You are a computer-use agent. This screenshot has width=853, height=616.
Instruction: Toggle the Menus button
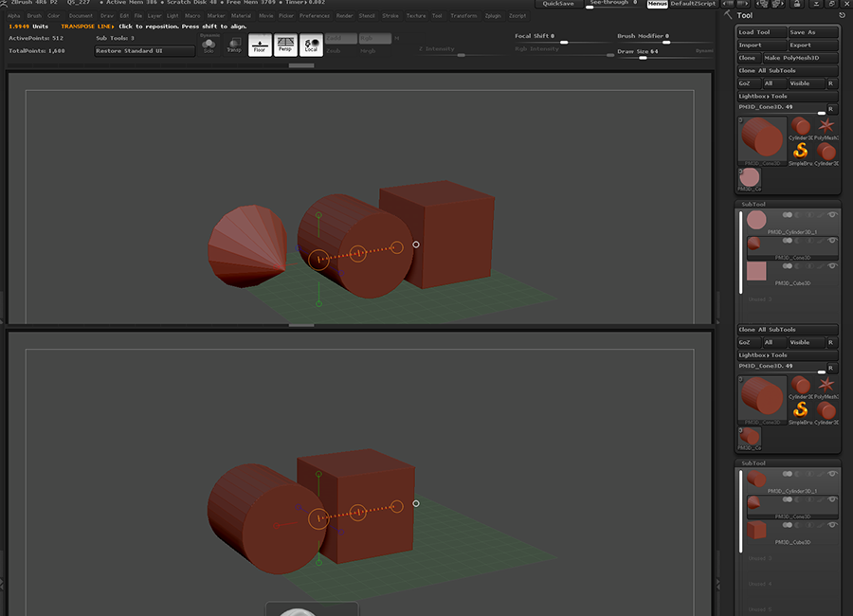tap(657, 4)
